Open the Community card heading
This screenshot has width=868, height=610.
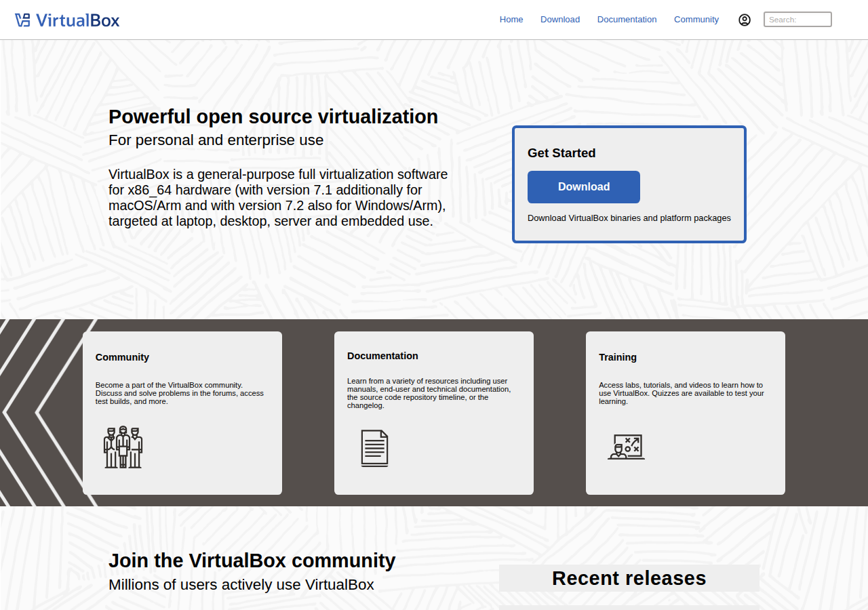(122, 357)
